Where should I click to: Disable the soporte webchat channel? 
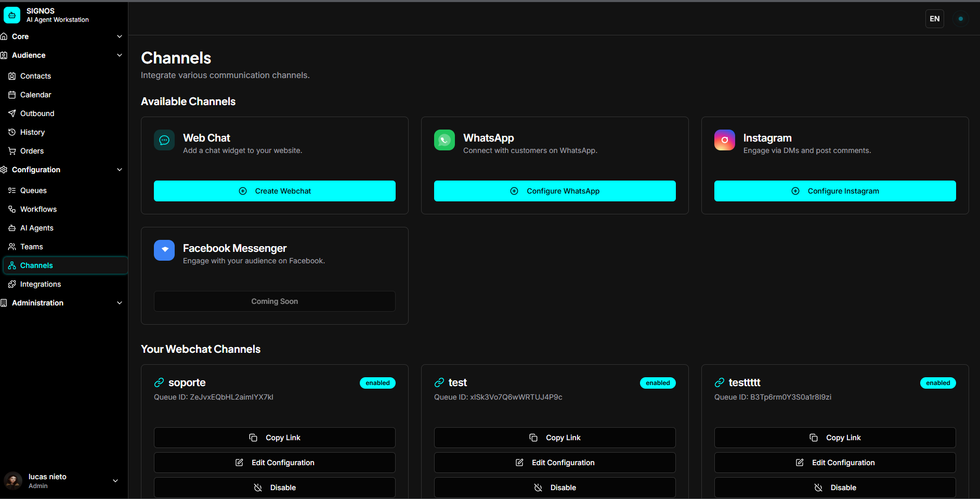click(x=275, y=488)
